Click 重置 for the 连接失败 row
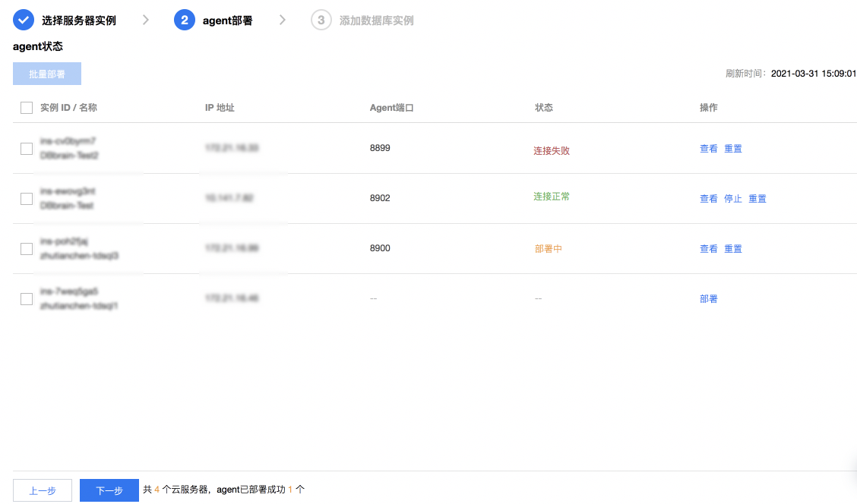The width and height of the screenshot is (857, 504). click(x=733, y=149)
